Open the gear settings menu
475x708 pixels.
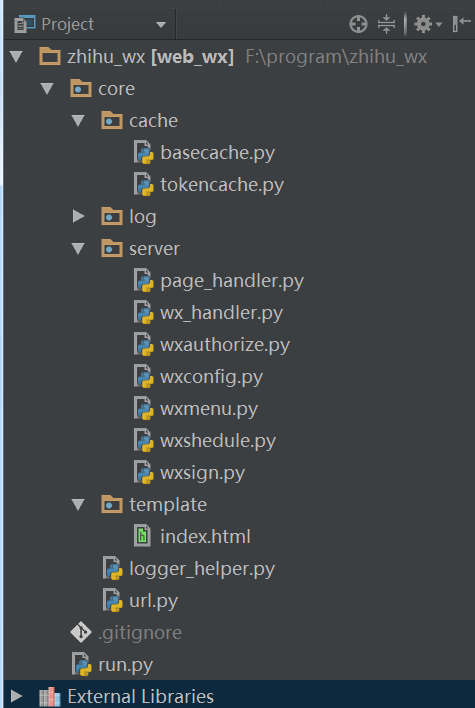(427, 24)
